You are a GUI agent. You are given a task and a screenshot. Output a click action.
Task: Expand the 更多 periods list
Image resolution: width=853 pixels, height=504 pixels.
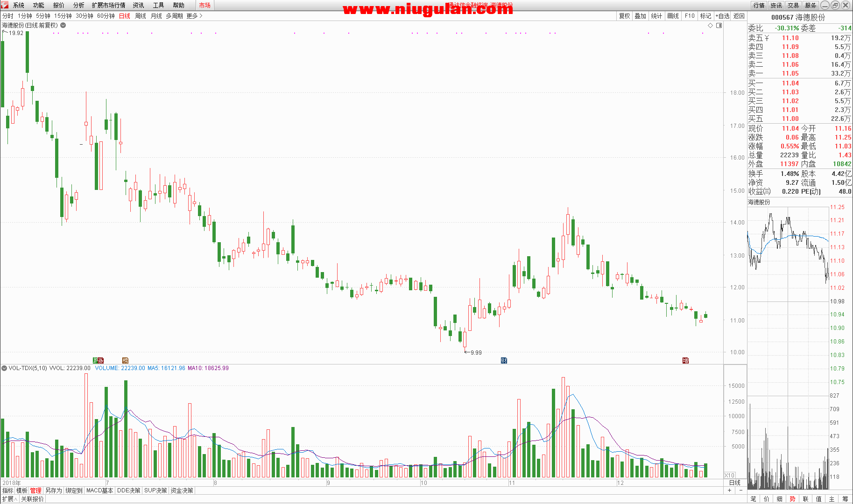[x=194, y=16]
